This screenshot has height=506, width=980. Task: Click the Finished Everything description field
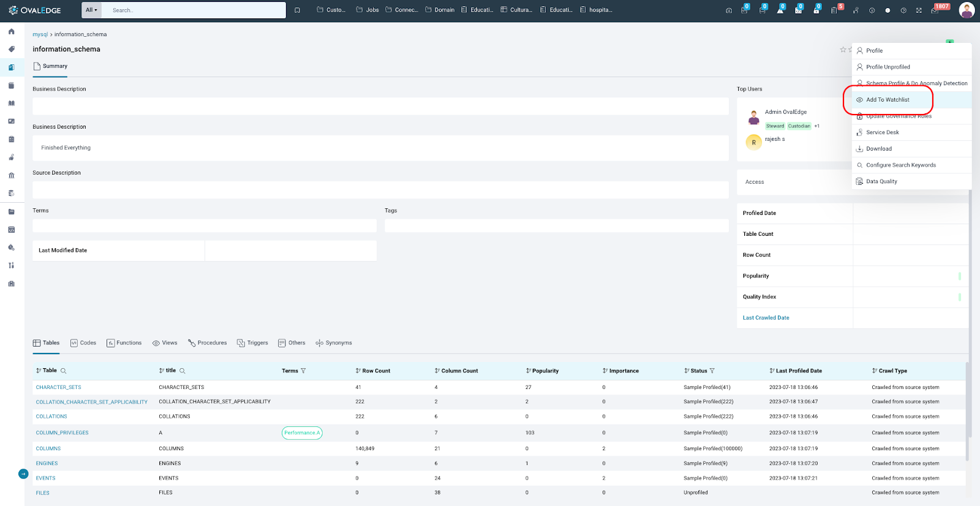(x=380, y=148)
